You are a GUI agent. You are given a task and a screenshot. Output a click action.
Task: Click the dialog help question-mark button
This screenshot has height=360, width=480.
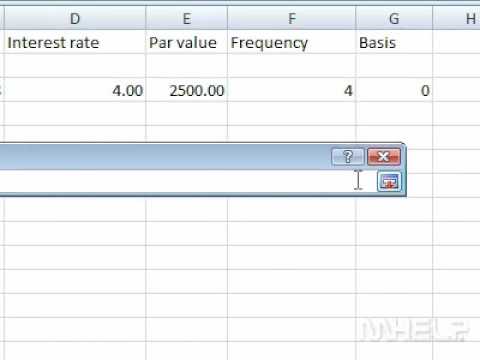348,156
